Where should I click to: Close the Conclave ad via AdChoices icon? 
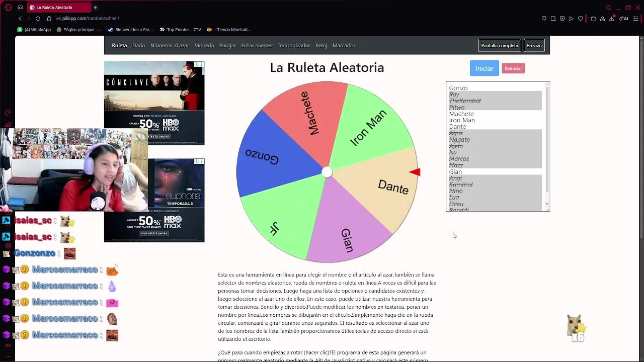coord(202,64)
